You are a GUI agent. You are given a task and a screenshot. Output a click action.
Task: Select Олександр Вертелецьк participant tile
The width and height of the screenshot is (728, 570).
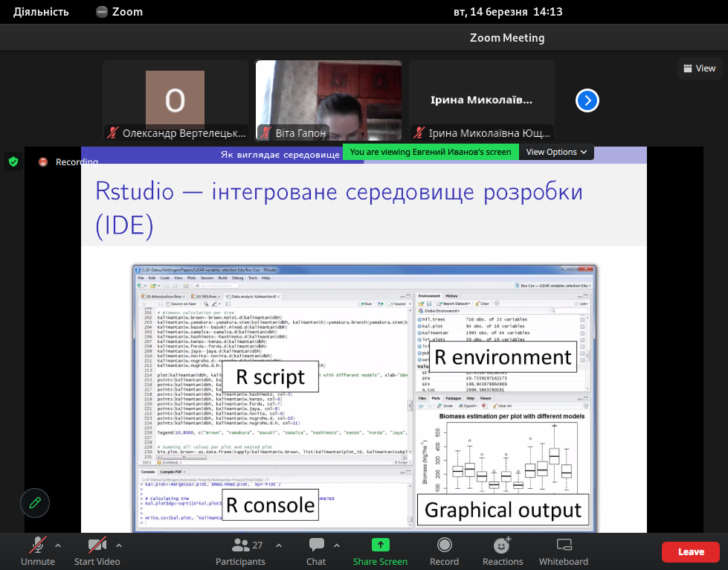pyautogui.click(x=175, y=100)
